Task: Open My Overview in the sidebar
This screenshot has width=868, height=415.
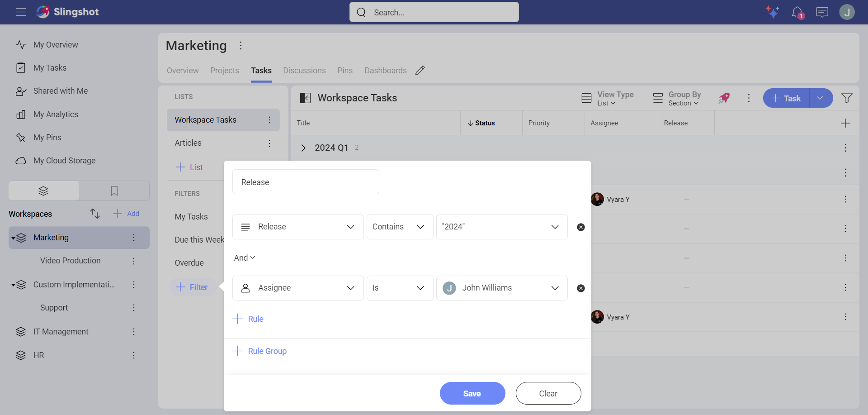Action: pos(56,45)
